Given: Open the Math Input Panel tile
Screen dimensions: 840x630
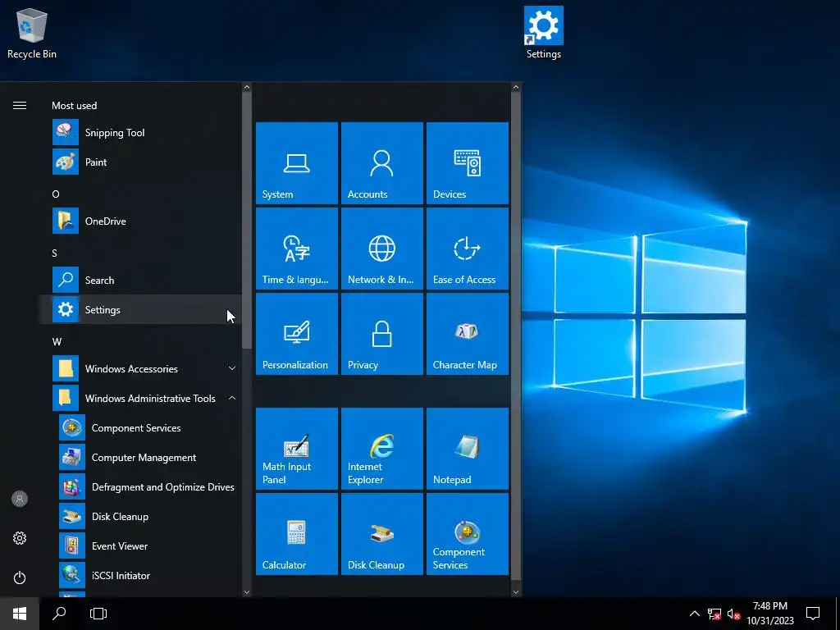Looking at the screenshot, I should click(x=297, y=449).
